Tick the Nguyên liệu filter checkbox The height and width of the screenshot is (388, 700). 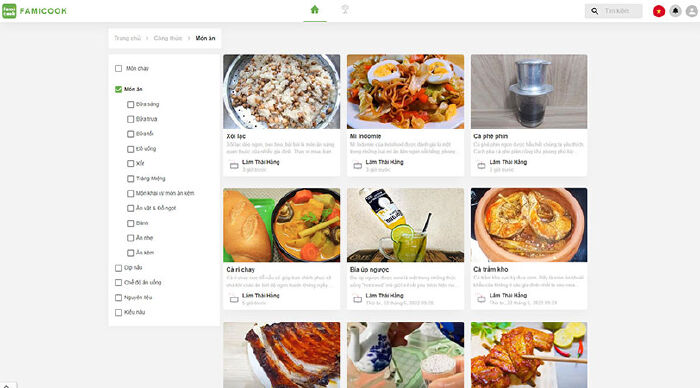pos(118,297)
